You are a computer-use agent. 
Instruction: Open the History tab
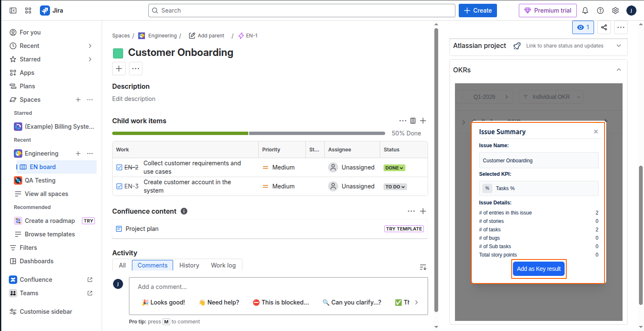click(x=189, y=265)
